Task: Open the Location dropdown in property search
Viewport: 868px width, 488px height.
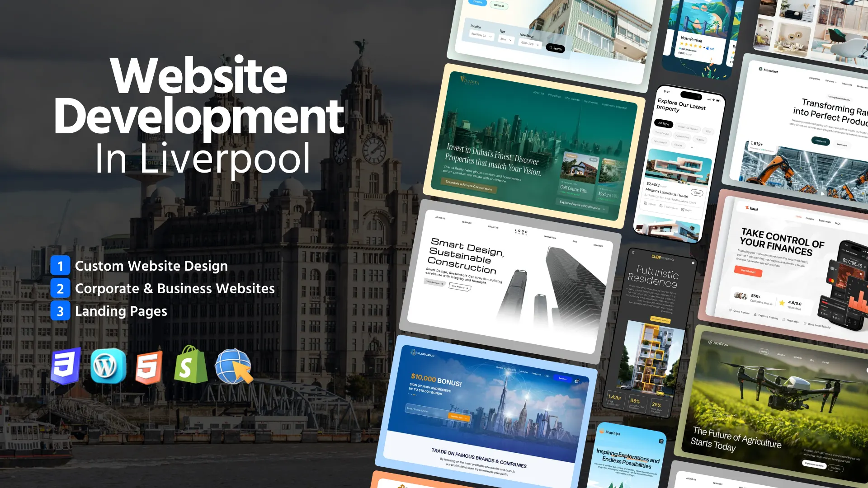Action: click(481, 35)
